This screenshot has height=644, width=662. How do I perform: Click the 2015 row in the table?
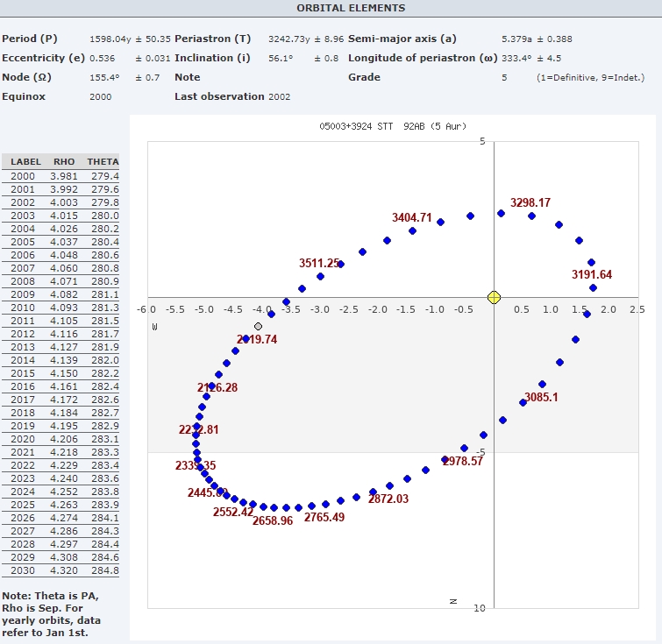coord(61,373)
